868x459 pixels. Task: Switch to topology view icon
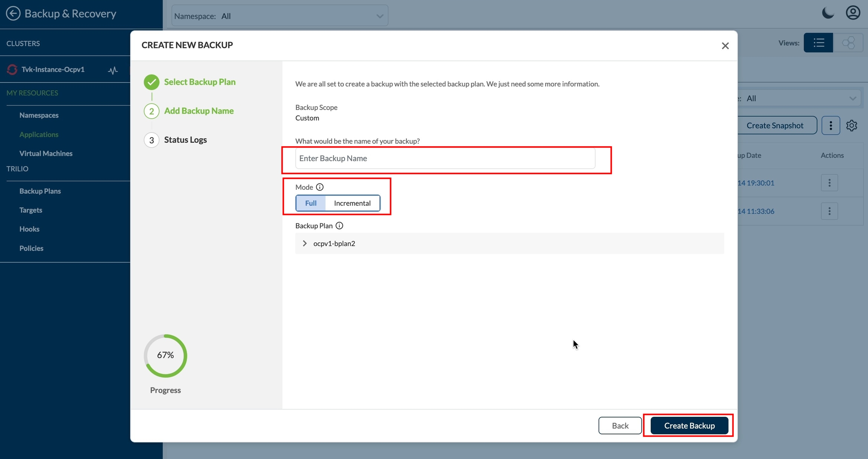point(848,43)
